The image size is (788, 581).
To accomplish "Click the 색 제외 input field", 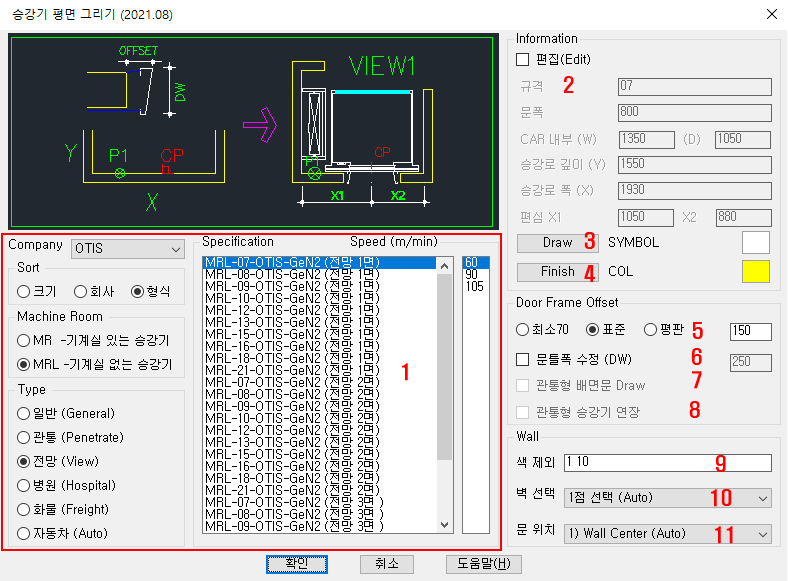I will (x=668, y=462).
